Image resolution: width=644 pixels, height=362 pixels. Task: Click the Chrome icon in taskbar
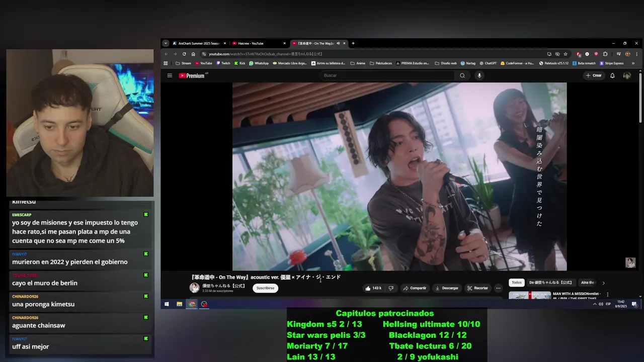192,304
